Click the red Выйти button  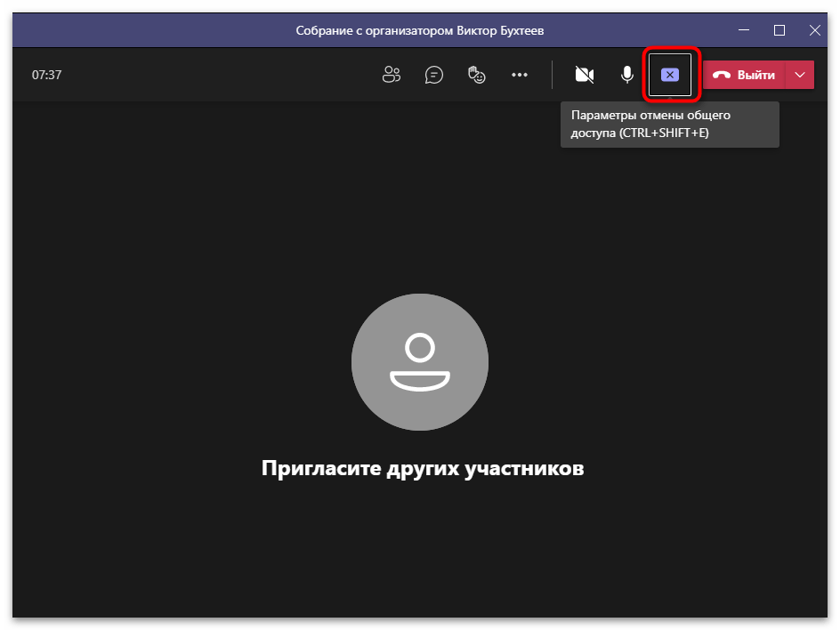click(x=745, y=75)
